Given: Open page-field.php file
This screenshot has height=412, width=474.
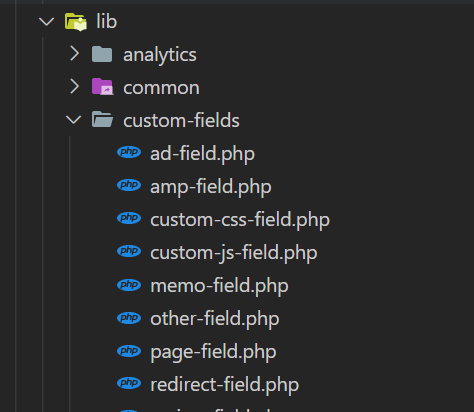Looking at the screenshot, I should [213, 352].
